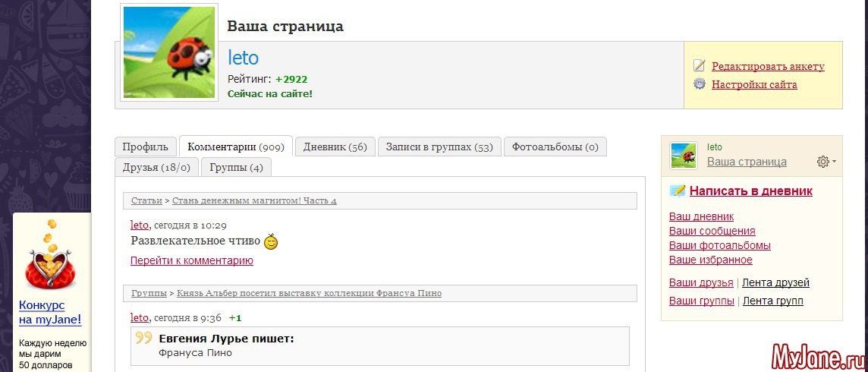Open the Фотоальбомы (0) tab

point(555,147)
